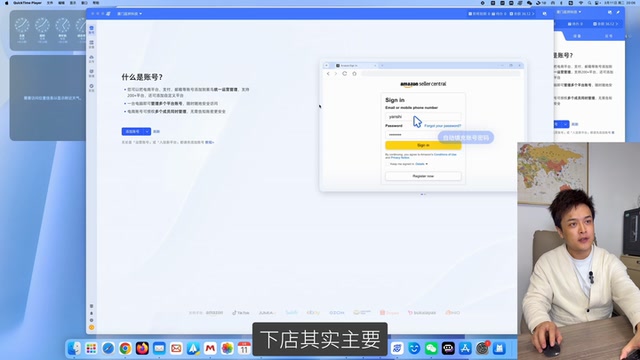The image size is (640, 360).
Task: Click the pin icon in right background window header
Action: click(618, 12)
